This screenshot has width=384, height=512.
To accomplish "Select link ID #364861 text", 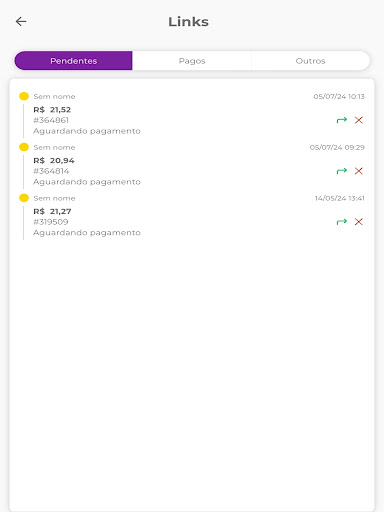I will point(51,120).
